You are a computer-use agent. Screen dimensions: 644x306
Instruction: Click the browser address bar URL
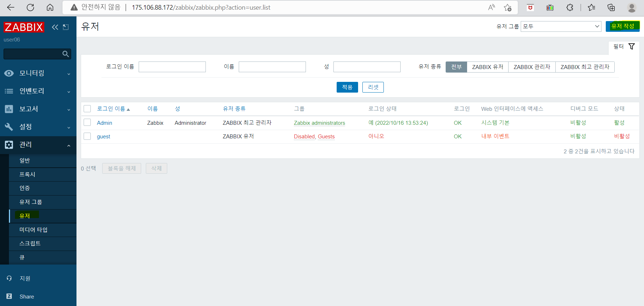(x=201, y=8)
